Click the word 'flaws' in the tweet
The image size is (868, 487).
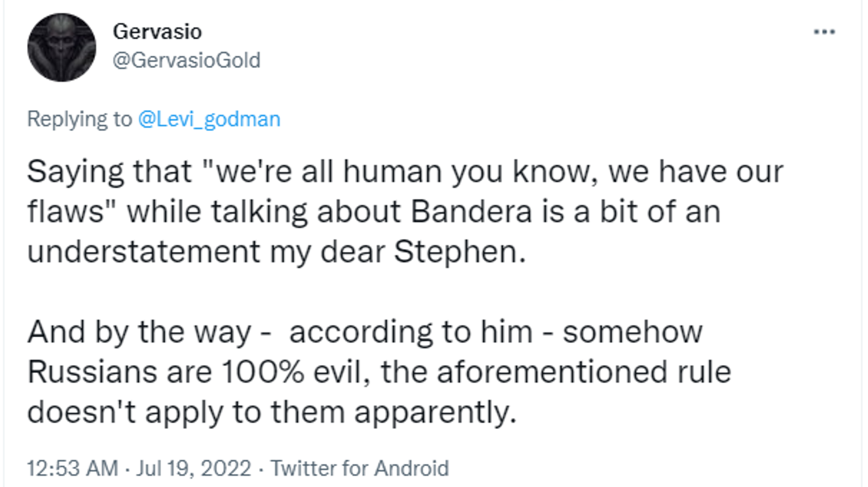tap(66, 212)
